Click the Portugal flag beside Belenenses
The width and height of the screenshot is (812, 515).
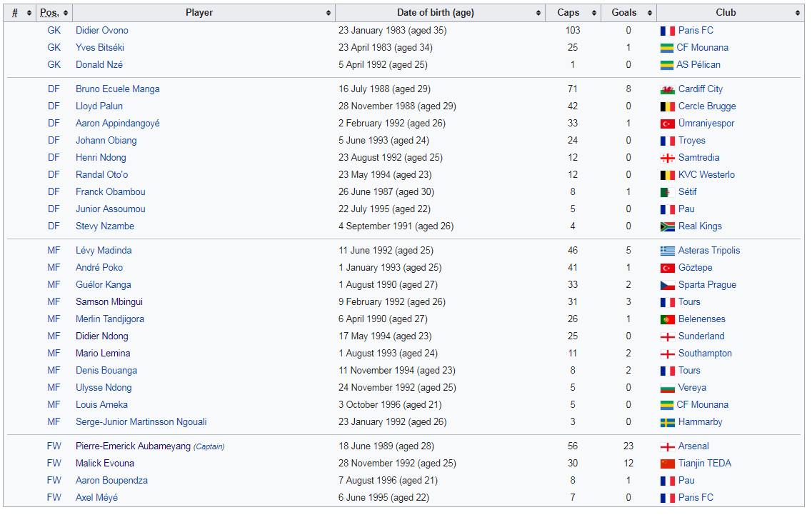point(668,320)
